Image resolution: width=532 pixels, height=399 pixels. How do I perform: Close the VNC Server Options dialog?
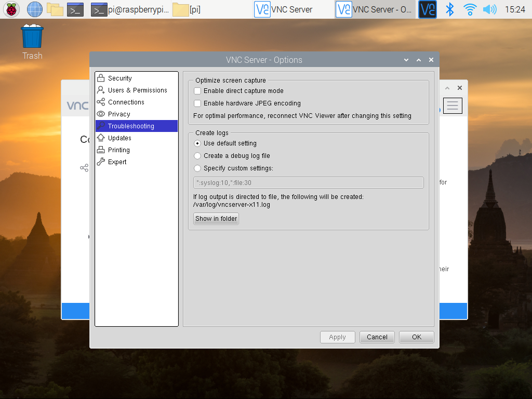(x=431, y=60)
